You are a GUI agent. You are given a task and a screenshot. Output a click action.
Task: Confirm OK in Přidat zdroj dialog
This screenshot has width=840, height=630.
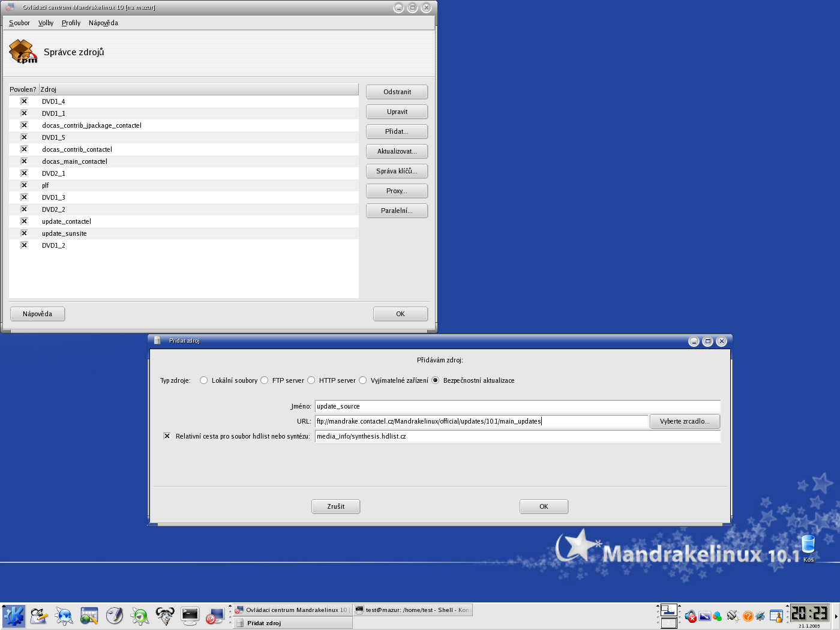point(544,506)
